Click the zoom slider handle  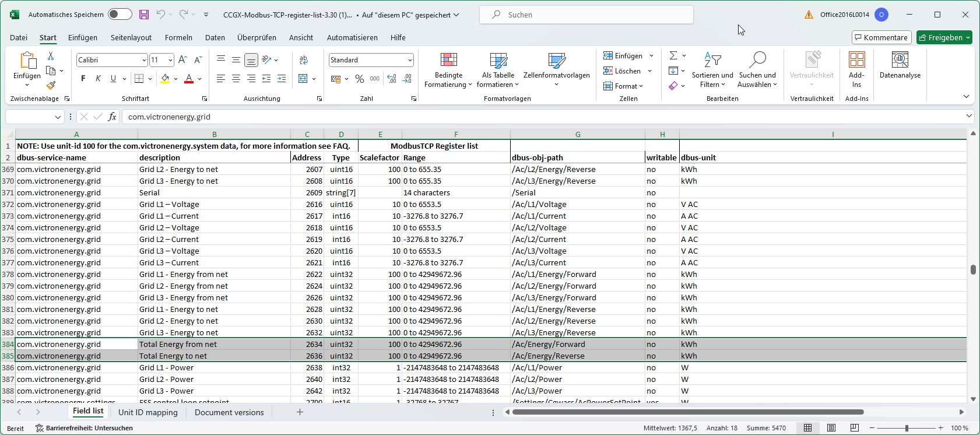tap(907, 428)
